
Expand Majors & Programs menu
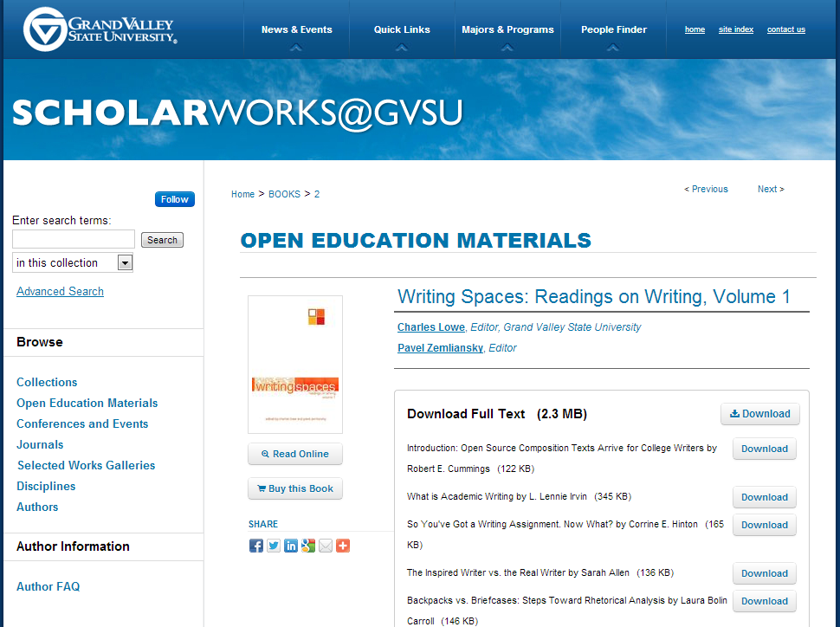tap(507, 30)
